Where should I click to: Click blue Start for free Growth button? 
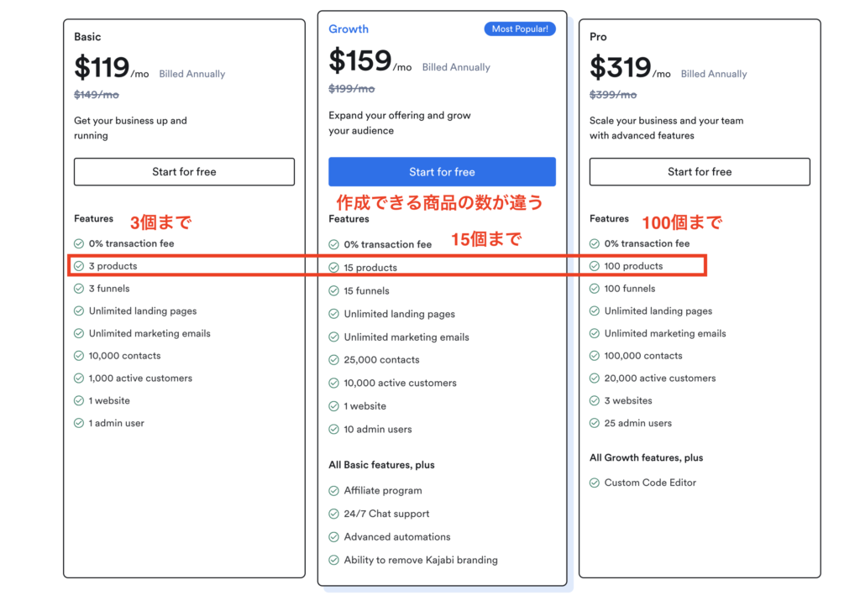(442, 172)
